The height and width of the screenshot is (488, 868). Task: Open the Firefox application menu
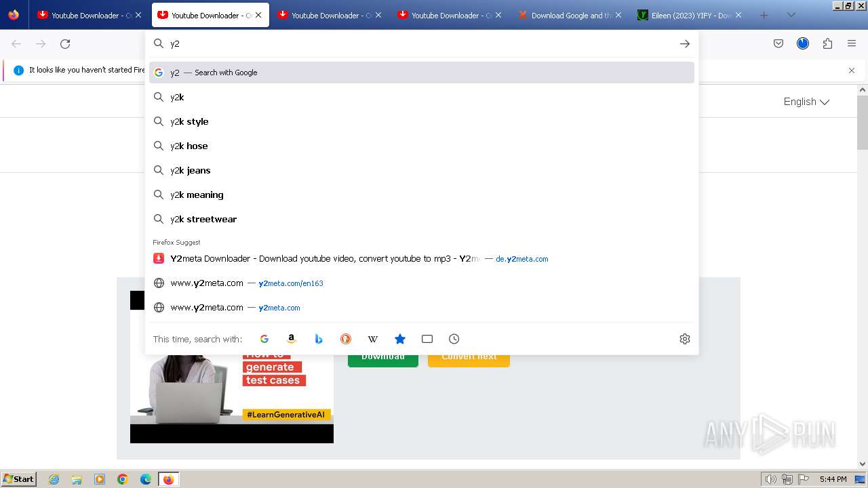tap(852, 43)
